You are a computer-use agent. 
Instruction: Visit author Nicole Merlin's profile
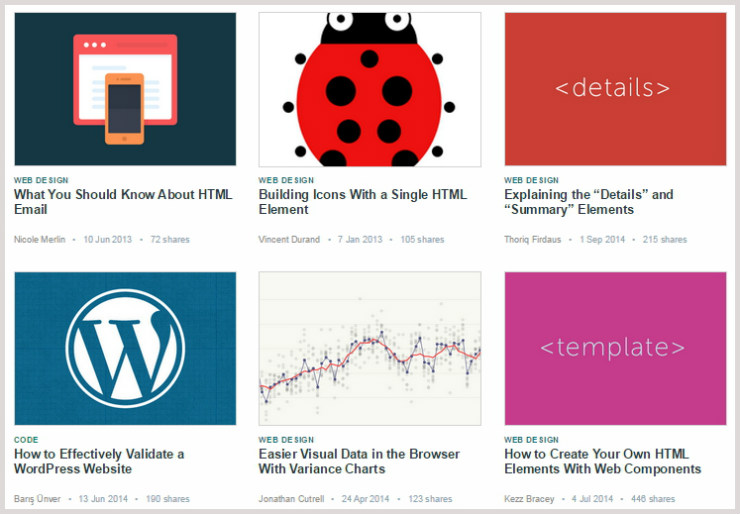(40, 239)
